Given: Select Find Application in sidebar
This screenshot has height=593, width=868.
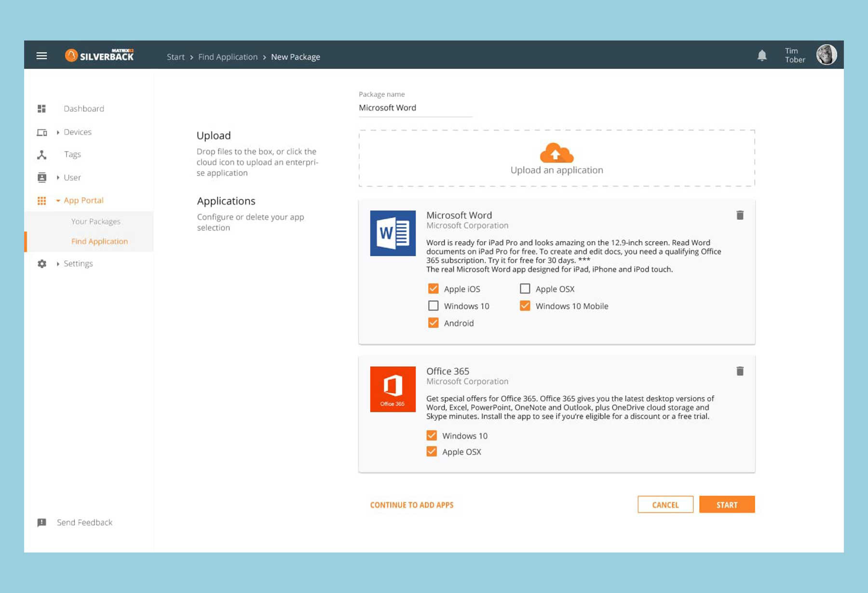Looking at the screenshot, I should click(x=99, y=241).
